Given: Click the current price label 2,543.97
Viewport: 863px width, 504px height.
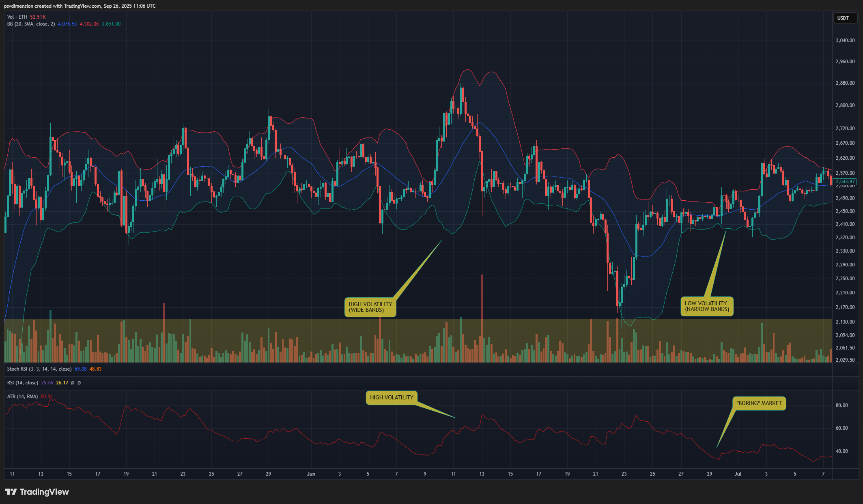Looking at the screenshot, I should 845,182.
